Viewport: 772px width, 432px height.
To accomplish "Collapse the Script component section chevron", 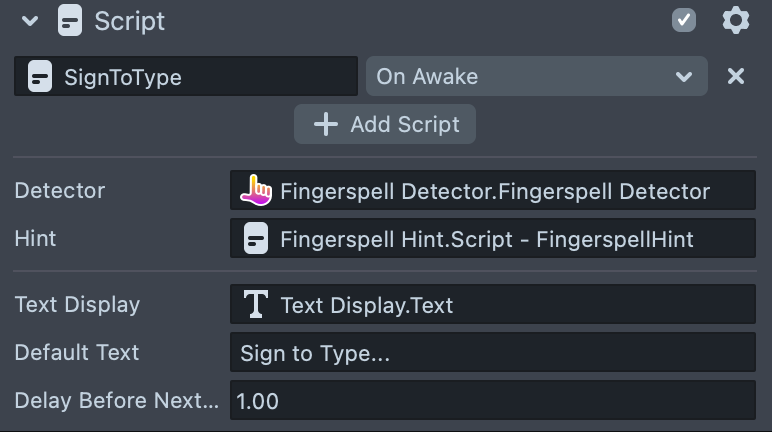I will click(x=30, y=21).
